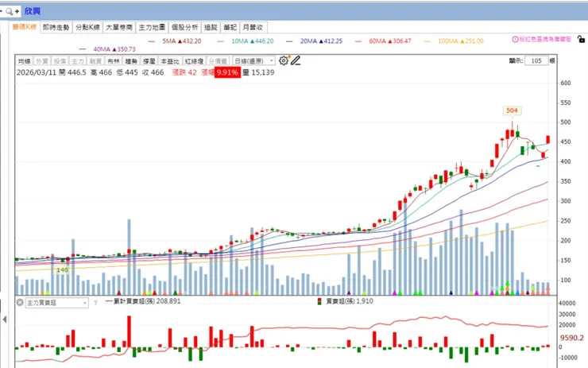Screen dimensions: 588x368
Task: Click the 漲跌 42 change value
Action: [x=184, y=72]
